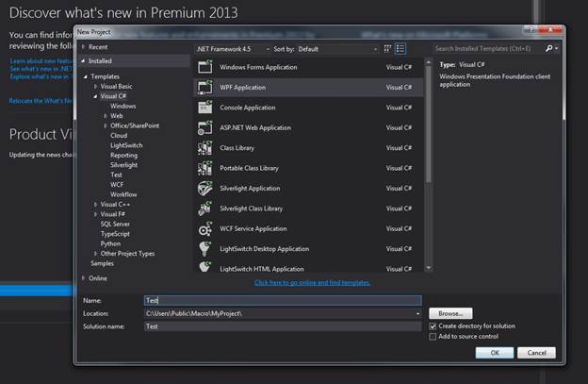Expand Other Project Types node

(x=95, y=254)
